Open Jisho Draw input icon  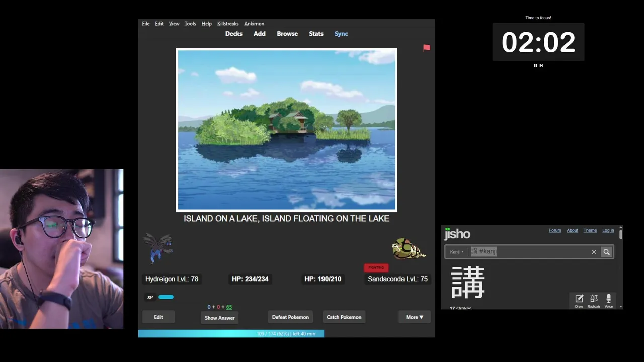579,301
